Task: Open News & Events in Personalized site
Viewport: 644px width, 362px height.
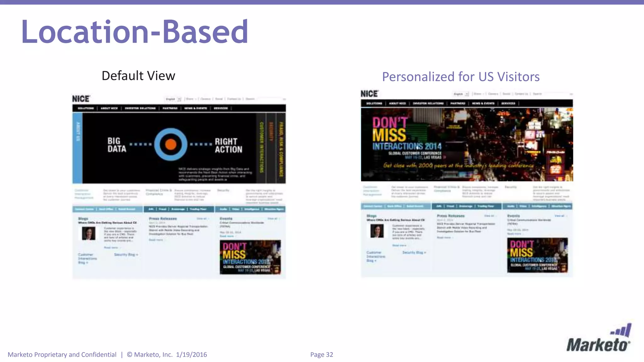Action: tap(483, 103)
